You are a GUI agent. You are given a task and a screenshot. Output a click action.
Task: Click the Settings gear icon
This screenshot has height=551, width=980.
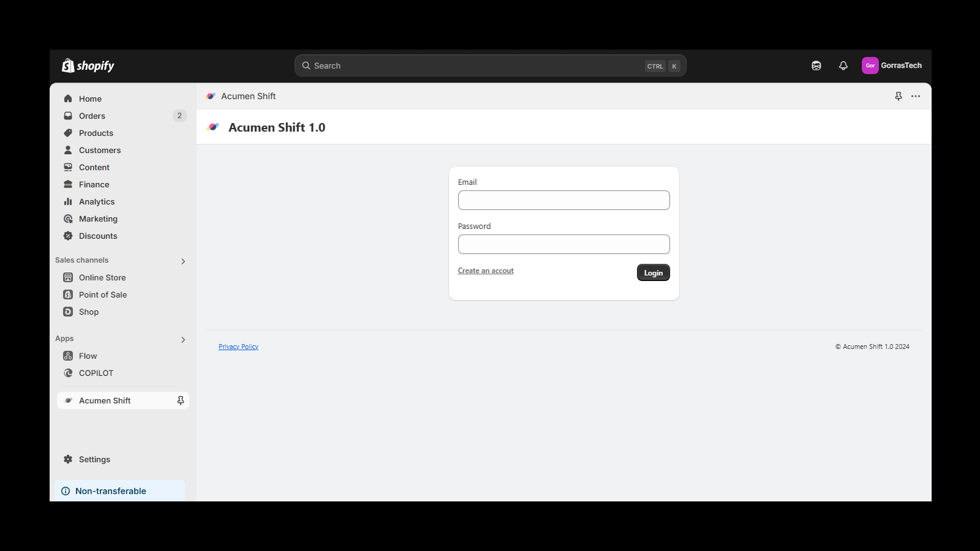pyautogui.click(x=68, y=459)
